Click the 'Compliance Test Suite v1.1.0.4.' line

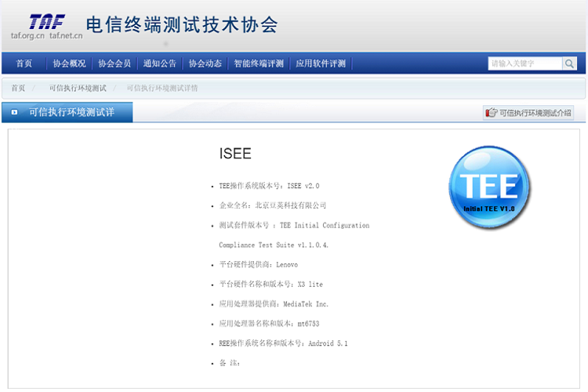point(274,245)
